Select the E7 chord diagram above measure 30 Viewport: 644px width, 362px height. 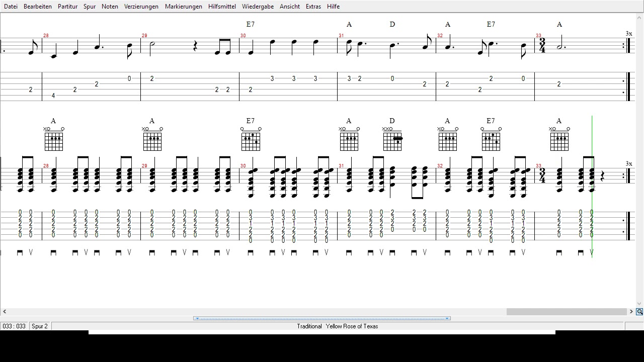click(251, 139)
